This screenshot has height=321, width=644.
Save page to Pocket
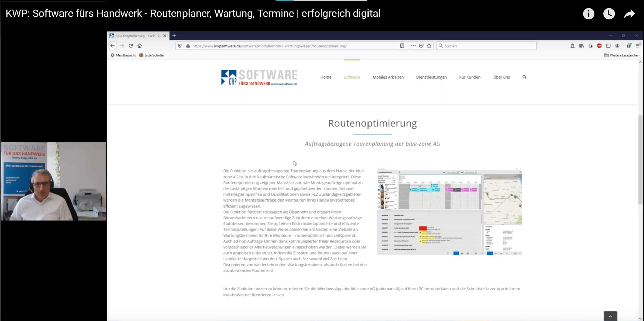(421, 46)
